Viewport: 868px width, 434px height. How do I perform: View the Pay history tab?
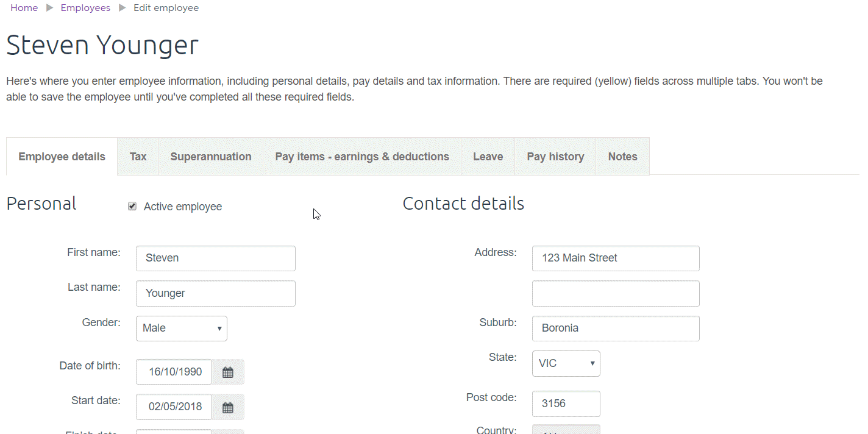coord(555,157)
